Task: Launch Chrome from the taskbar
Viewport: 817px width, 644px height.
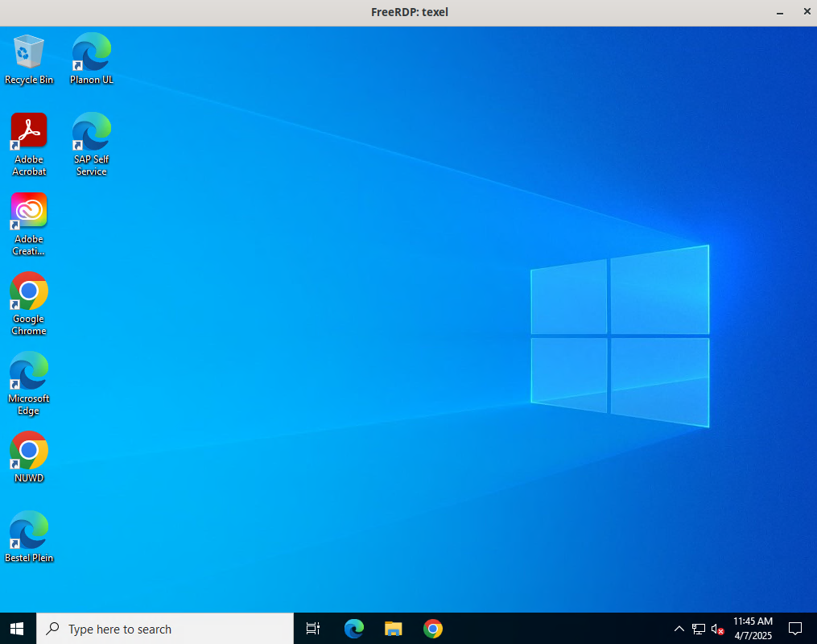Action: point(433,629)
